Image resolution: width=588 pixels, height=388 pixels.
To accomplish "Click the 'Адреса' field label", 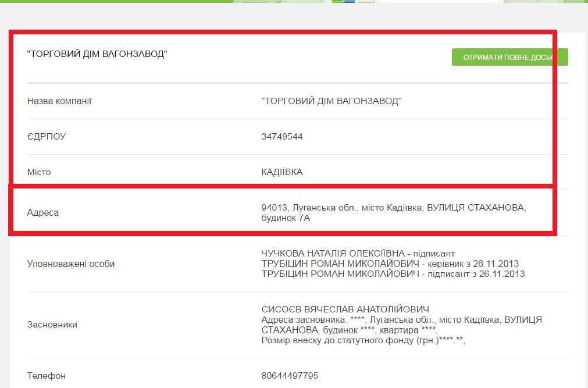I will tap(43, 212).
